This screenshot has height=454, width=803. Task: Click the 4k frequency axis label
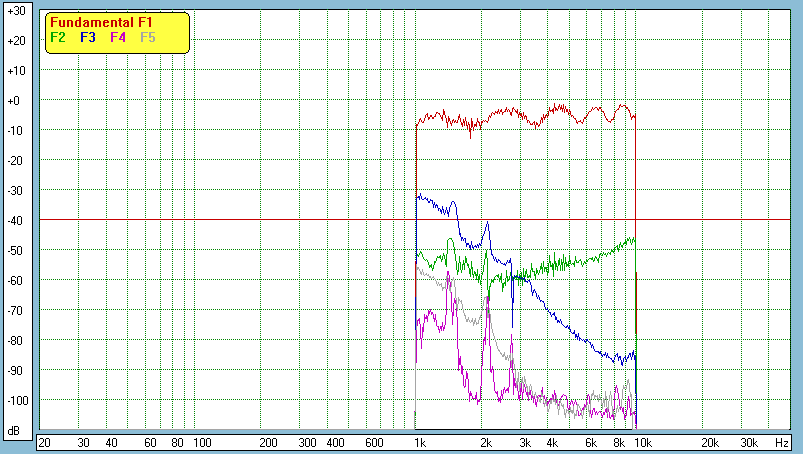(x=551, y=442)
